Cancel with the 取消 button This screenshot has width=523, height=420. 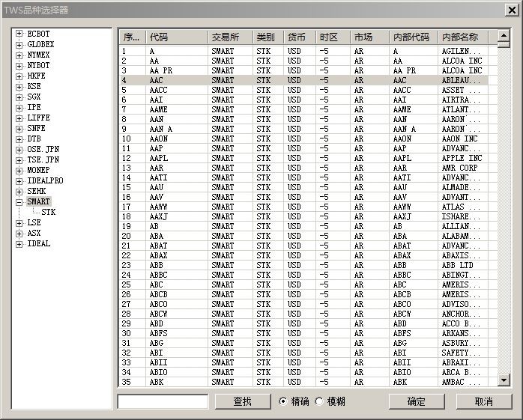tap(484, 401)
